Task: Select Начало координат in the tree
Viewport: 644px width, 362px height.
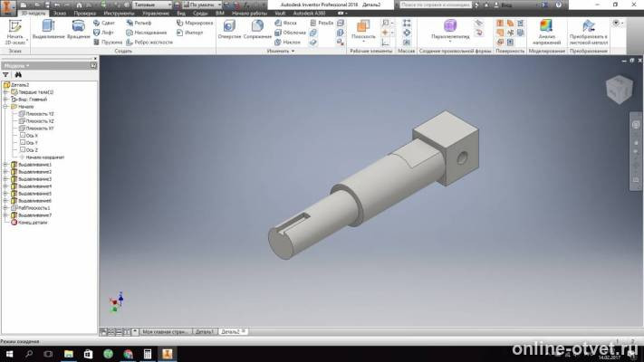Action: point(42,157)
